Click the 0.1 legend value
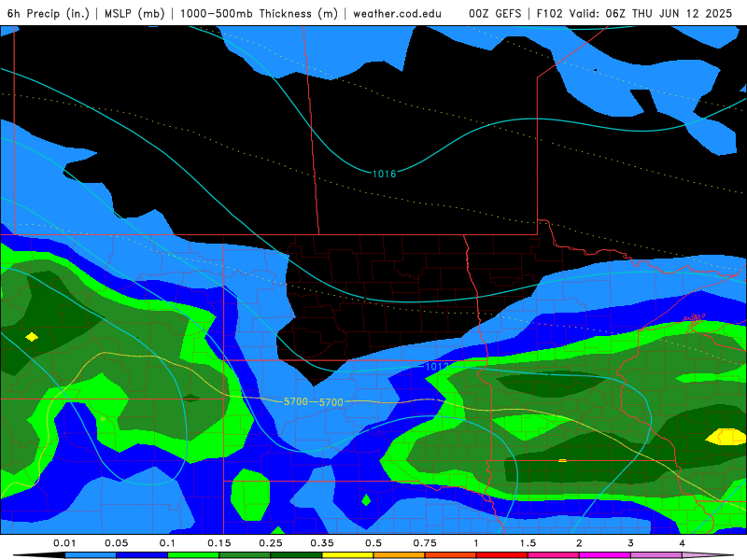This screenshot has height=560, width=747. tap(168, 543)
